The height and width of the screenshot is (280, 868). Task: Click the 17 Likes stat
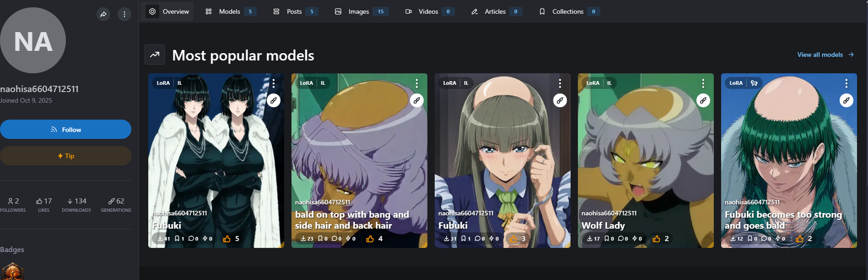[44, 205]
